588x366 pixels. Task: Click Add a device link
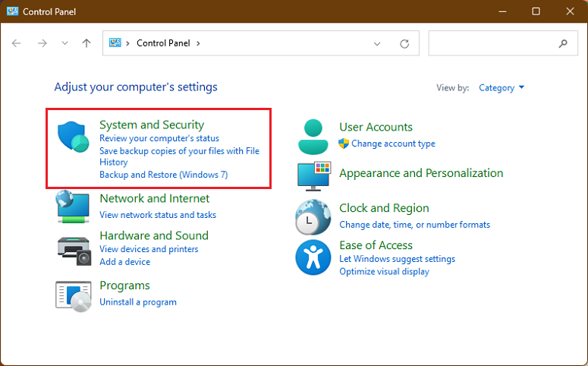pos(125,262)
